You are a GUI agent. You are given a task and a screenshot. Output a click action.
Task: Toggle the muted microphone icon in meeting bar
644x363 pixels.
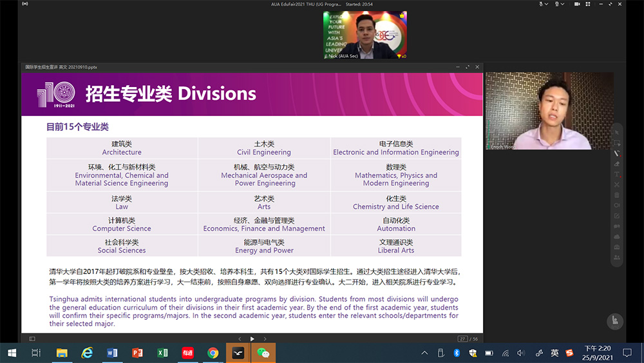pos(542,4)
